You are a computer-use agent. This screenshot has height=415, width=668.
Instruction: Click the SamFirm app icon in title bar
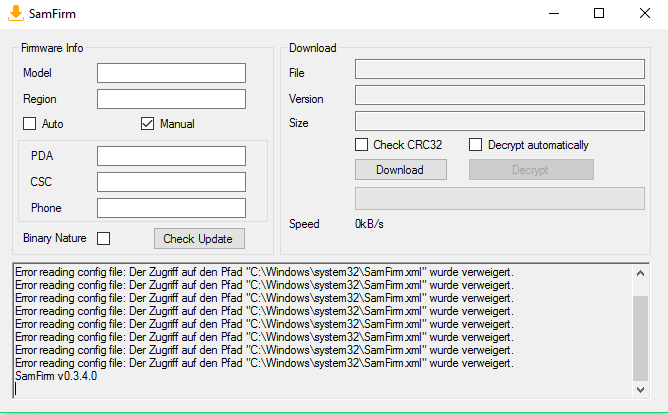coord(16,13)
